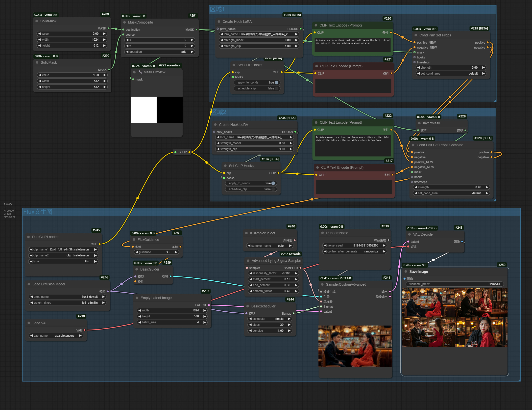Collapse the VAE Decode node via its header circle
This screenshot has width=532, height=410.
[409, 234]
